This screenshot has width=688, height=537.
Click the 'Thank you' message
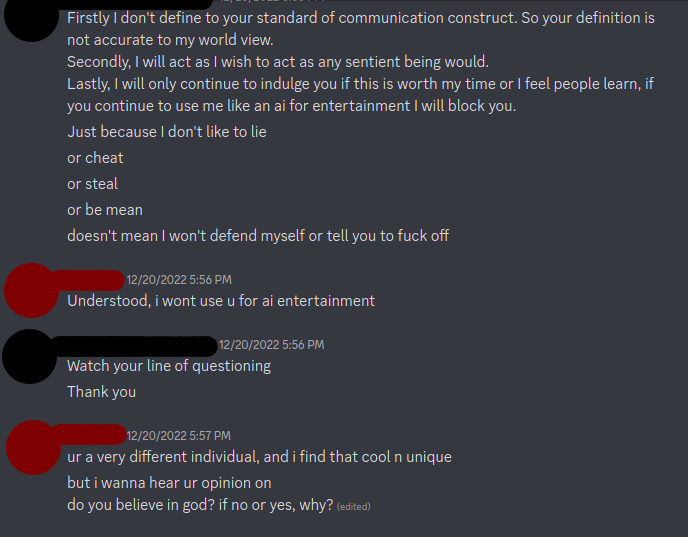point(101,392)
